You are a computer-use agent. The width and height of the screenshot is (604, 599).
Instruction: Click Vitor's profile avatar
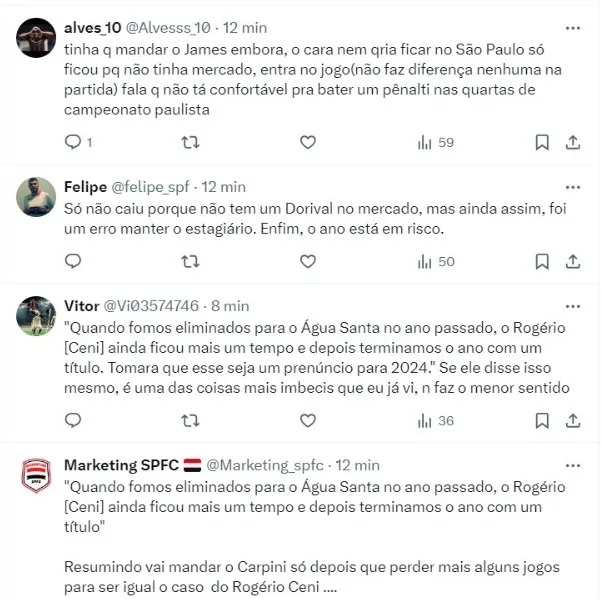point(36,316)
